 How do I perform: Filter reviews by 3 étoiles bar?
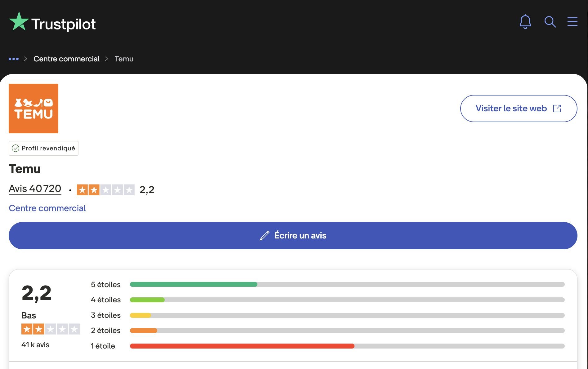pyautogui.click(x=347, y=315)
